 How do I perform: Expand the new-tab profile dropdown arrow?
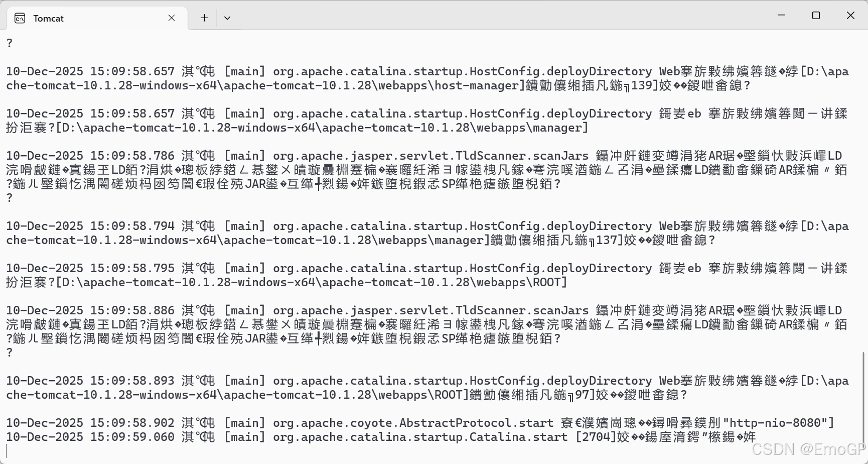(227, 18)
